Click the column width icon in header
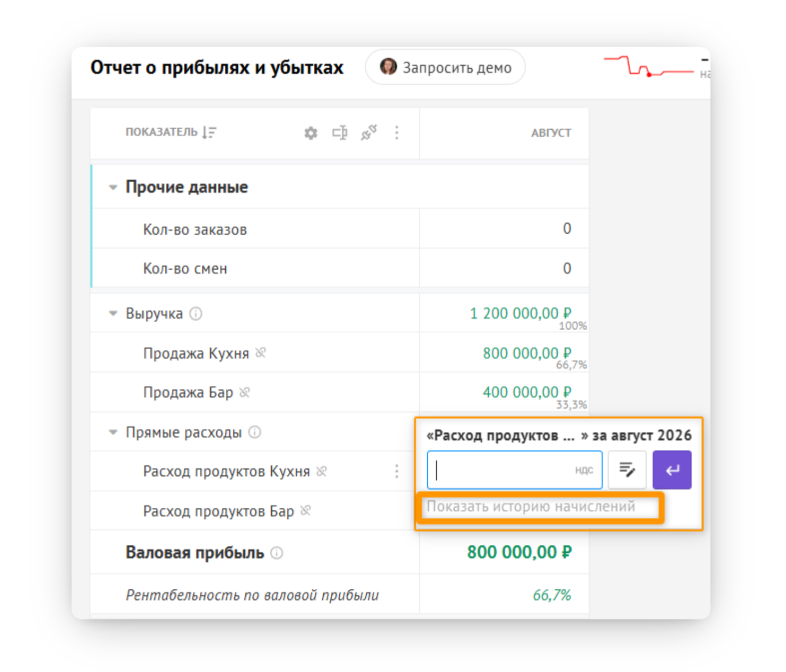 (340, 132)
